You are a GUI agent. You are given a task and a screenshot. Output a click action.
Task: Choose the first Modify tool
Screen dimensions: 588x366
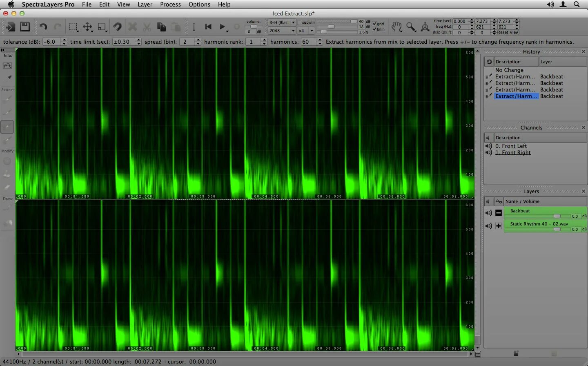(x=7, y=161)
